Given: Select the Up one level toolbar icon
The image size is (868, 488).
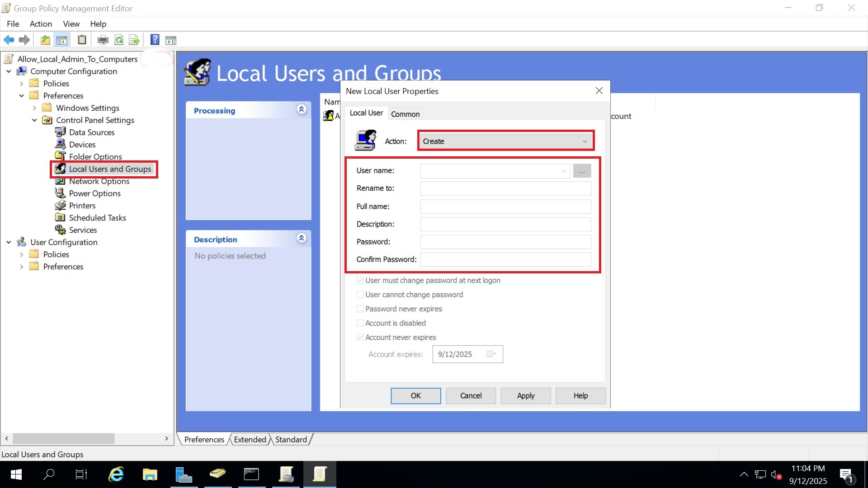Looking at the screenshot, I should click(x=45, y=40).
